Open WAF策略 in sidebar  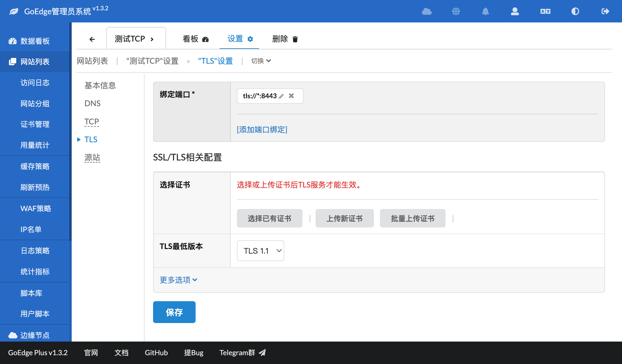click(36, 209)
